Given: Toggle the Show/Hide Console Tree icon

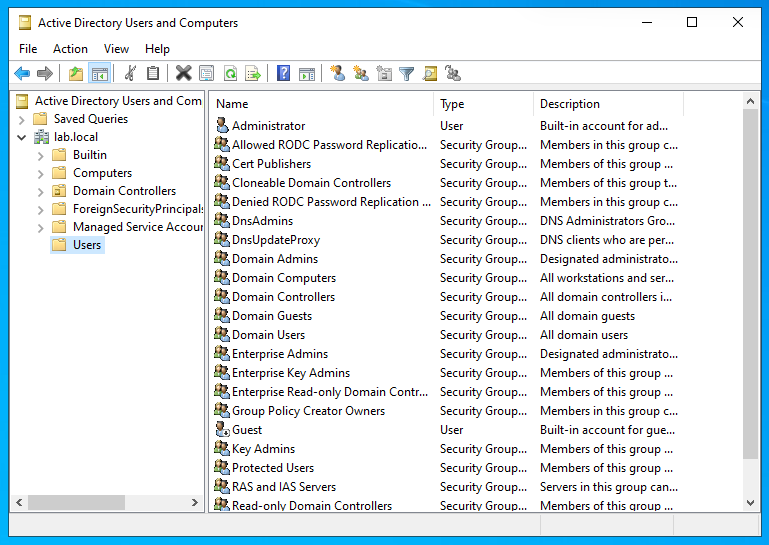Looking at the screenshot, I should (x=100, y=74).
